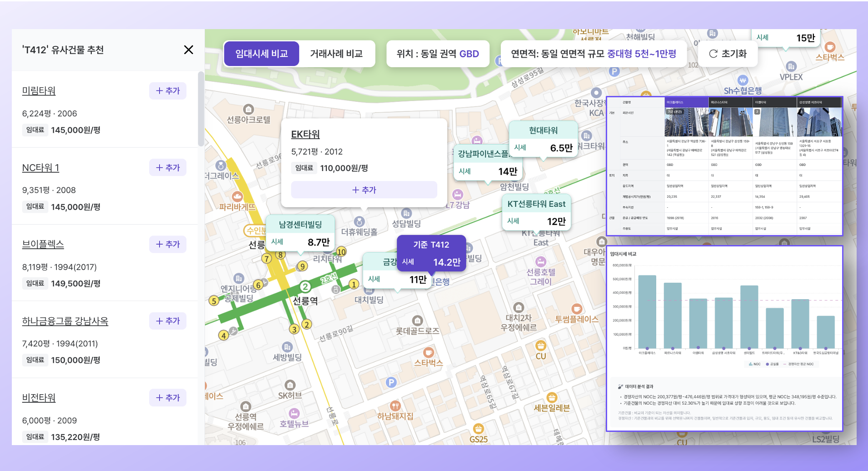Add 하나금융그룹 강남사옥 with its 추가 button
Screen dimensions: 868x471
(x=168, y=321)
